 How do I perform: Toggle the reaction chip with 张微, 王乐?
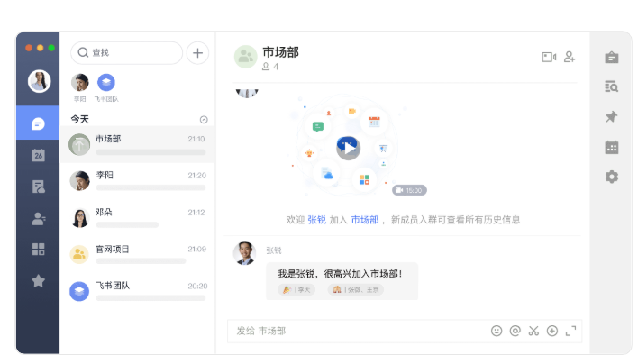point(355,289)
